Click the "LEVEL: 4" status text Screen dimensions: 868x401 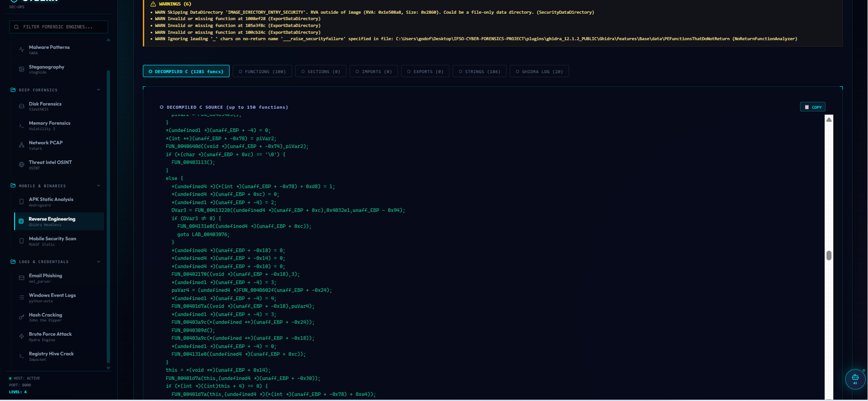(x=18, y=392)
